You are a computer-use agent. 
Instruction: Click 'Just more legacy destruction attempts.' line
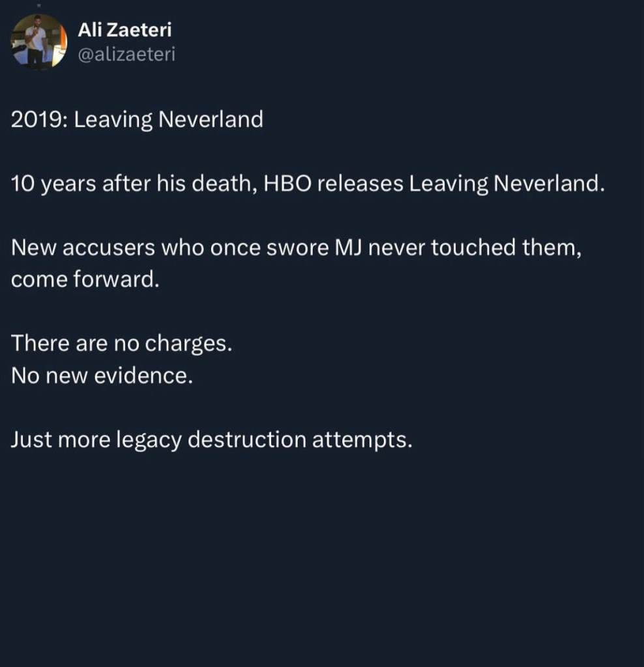tap(212, 440)
